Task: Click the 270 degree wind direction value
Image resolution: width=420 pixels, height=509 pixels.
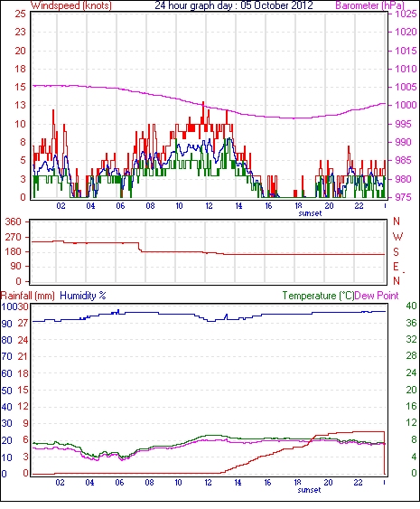Action: coord(13,237)
